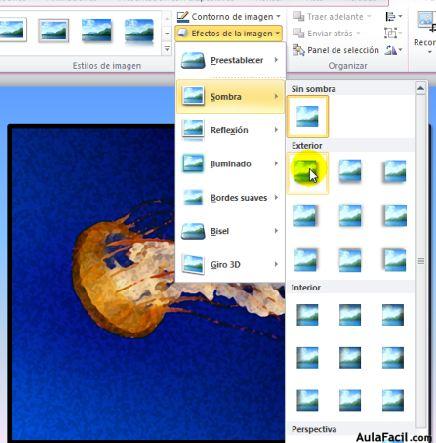436x443 pixels.
Task: Apply the last Interior shadow in the second row
Action: click(x=393, y=358)
